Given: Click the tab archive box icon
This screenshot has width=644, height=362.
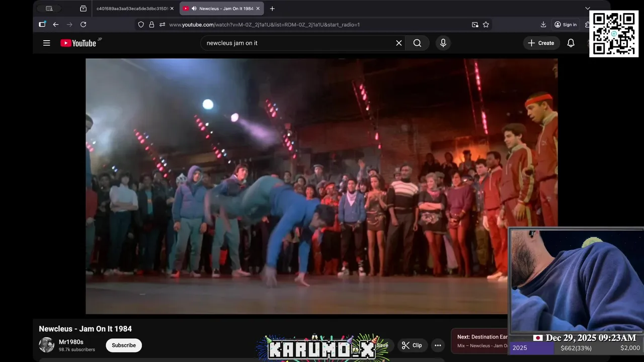Looking at the screenshot, I should click(x=83, y=9).
